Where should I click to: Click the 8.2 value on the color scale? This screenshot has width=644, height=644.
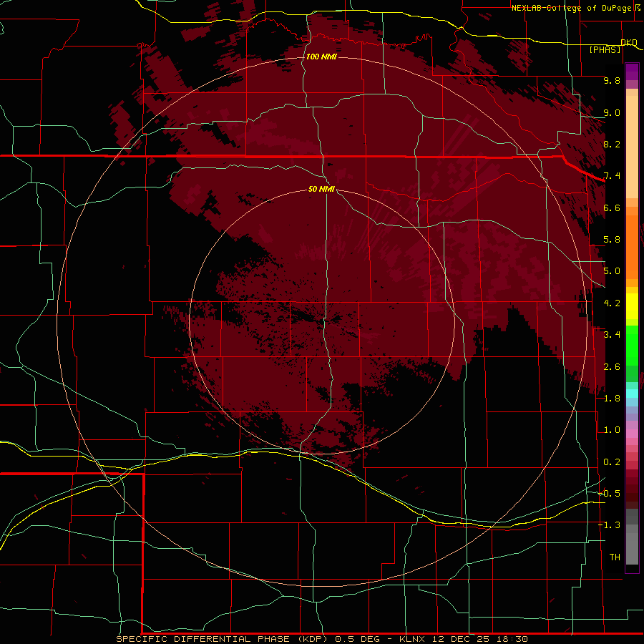pos(612,144)
